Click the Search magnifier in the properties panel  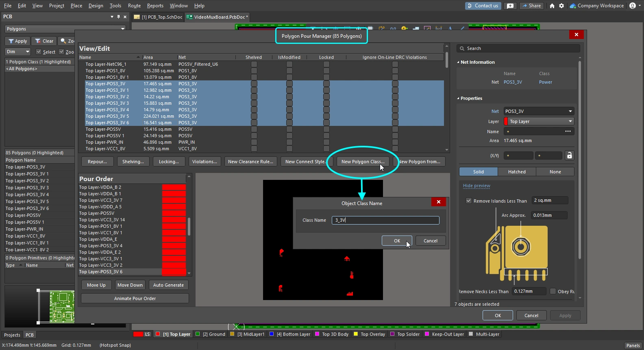(462, 48)
